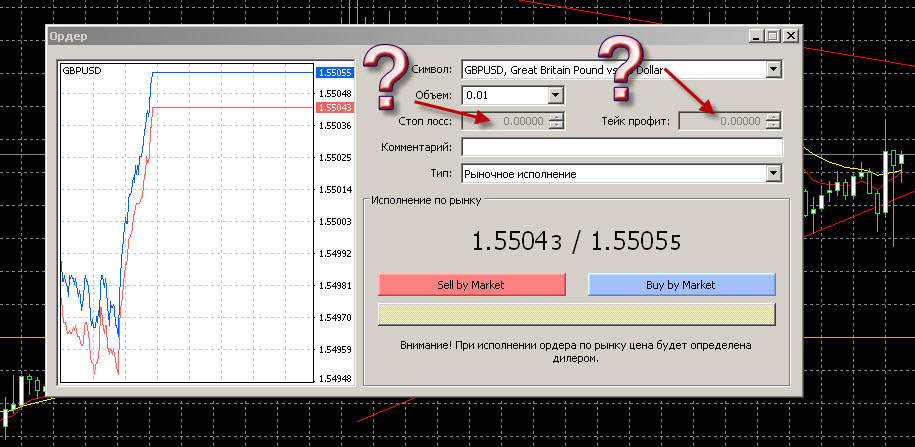Click the 1.55014 axis price on tick chart

pos(335,190)
